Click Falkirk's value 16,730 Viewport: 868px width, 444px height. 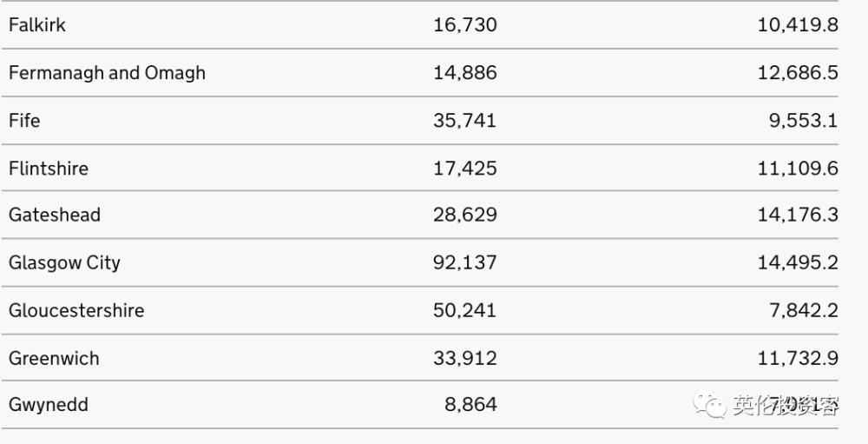(465, 25)
